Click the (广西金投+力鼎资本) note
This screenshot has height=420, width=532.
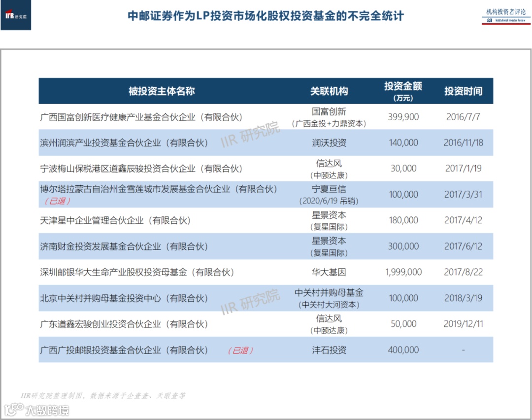tap(329, 124)
